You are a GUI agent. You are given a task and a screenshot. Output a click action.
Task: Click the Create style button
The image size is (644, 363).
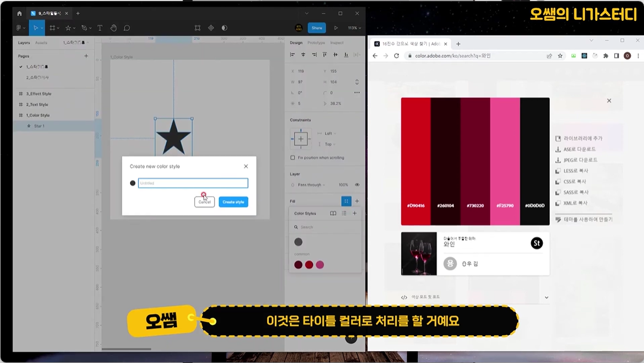click(233, 202)
